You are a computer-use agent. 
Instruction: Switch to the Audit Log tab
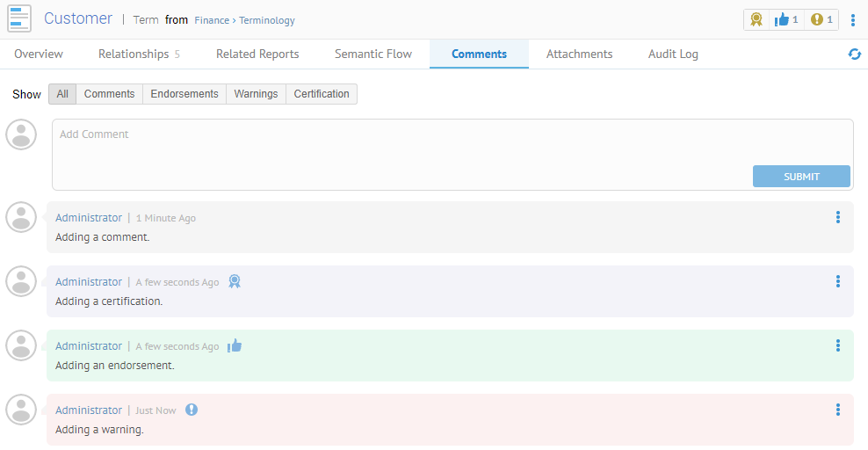pos(673,54)
